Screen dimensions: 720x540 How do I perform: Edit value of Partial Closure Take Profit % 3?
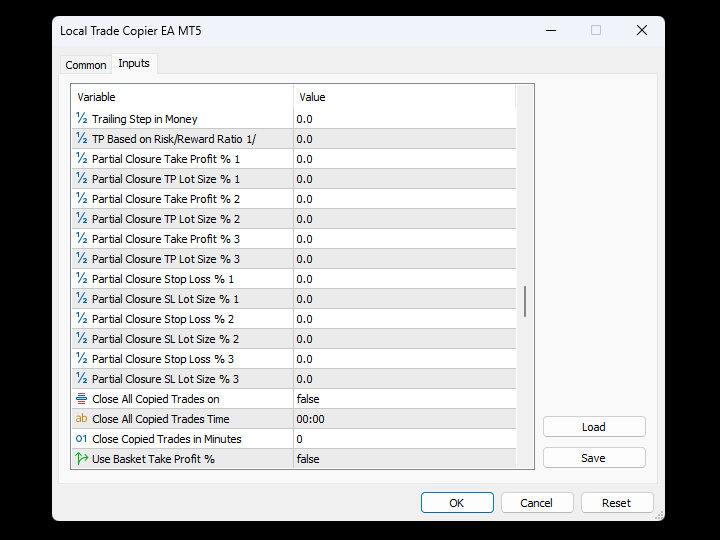405,239
